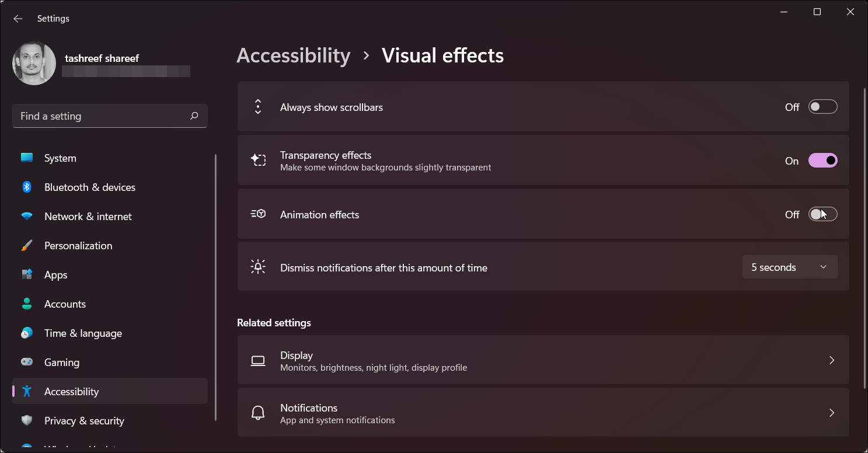Turn off Transparency effects
This screenshot has height=453, width=868.
pyautogui.click(x=822, y=160)
